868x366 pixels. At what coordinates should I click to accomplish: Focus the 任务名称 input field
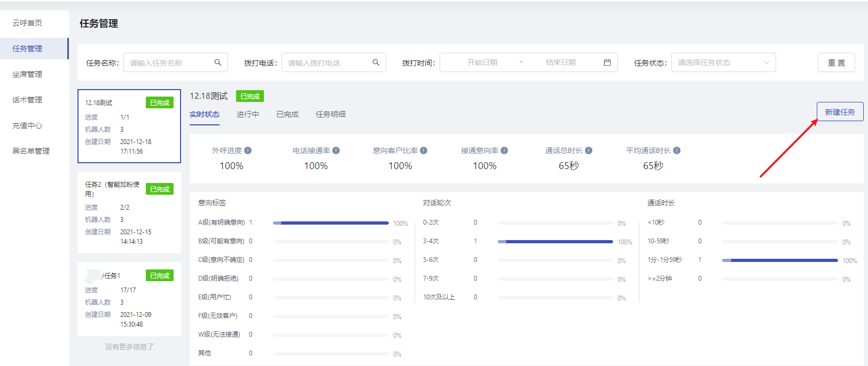tap(176, 62)
